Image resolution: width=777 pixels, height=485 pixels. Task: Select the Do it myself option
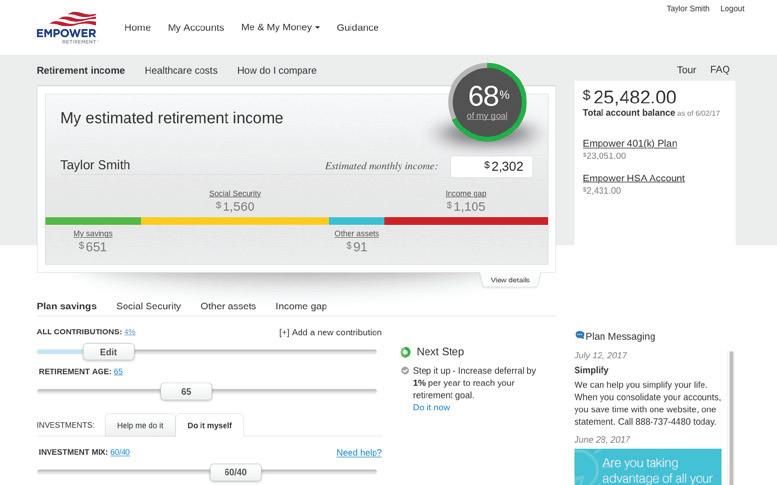209,425
